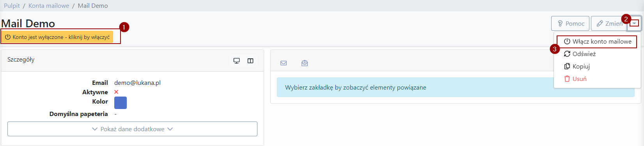Click the Wybierz zakładkę info message

[456, 87]
